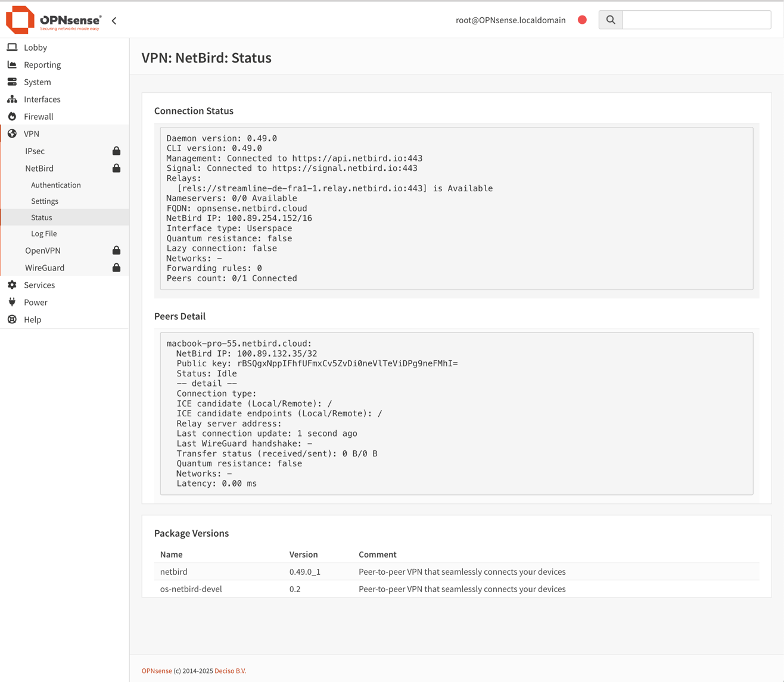Click the Services gear icon
Viewport: 784px width, 682px height.
coord(12,285)
